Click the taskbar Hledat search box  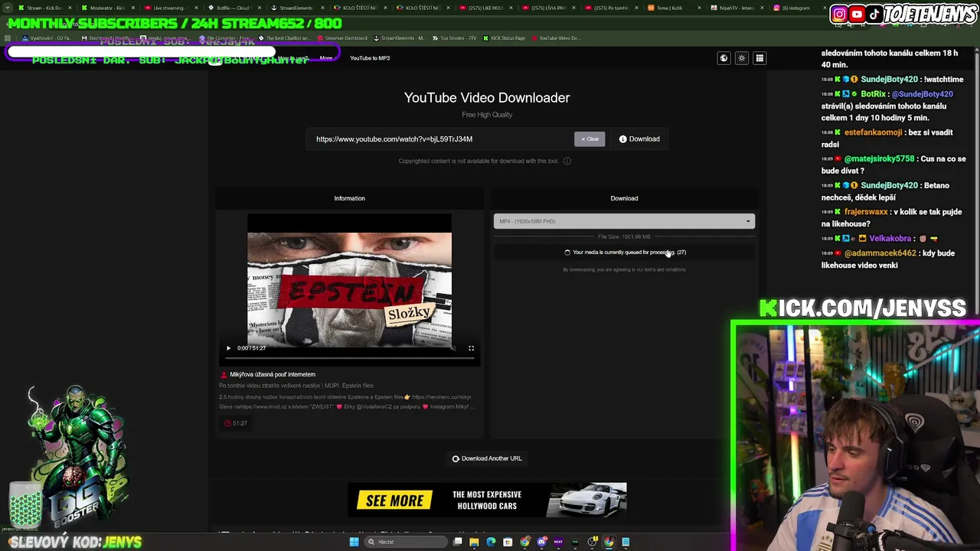[x=404, y=542]
